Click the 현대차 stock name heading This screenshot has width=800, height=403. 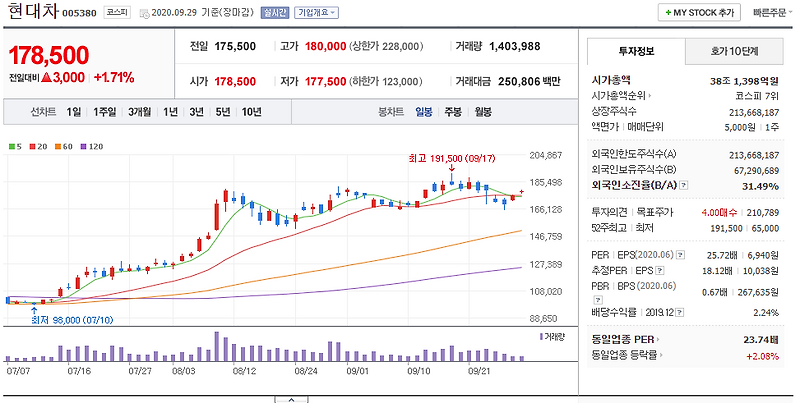tap(33, 12)
